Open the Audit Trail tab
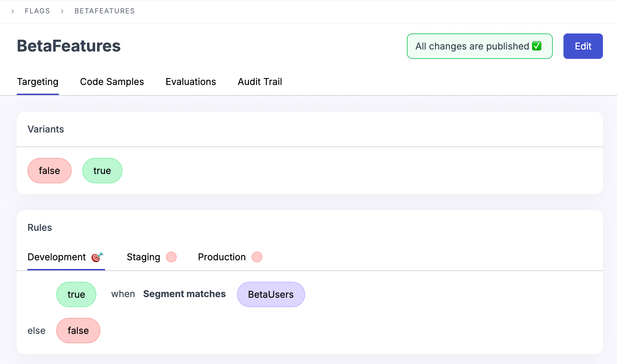 260,82
